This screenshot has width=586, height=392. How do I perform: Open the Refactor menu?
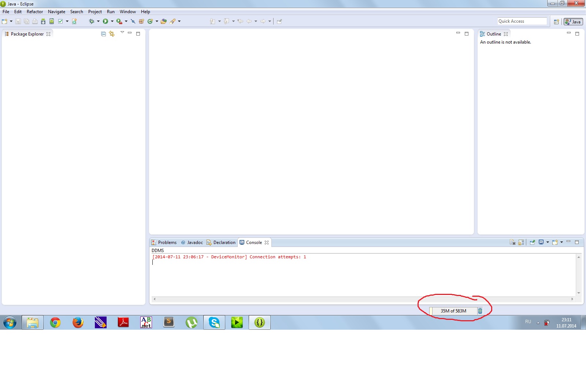tap(35, 12)
